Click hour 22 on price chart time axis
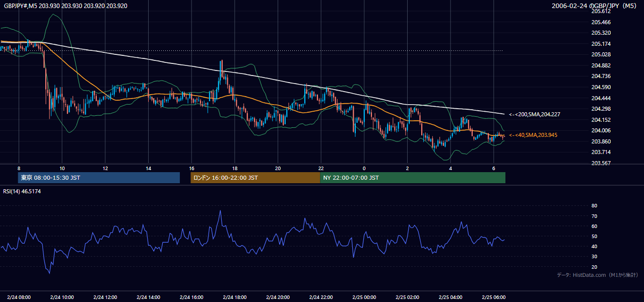This screenshot has height=302, width=644. (321, 168)
